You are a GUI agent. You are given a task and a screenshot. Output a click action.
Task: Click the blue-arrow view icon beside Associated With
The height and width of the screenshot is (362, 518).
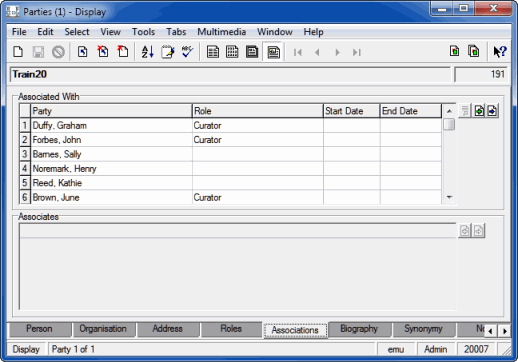pyautogui.click(x=492, y=111)
